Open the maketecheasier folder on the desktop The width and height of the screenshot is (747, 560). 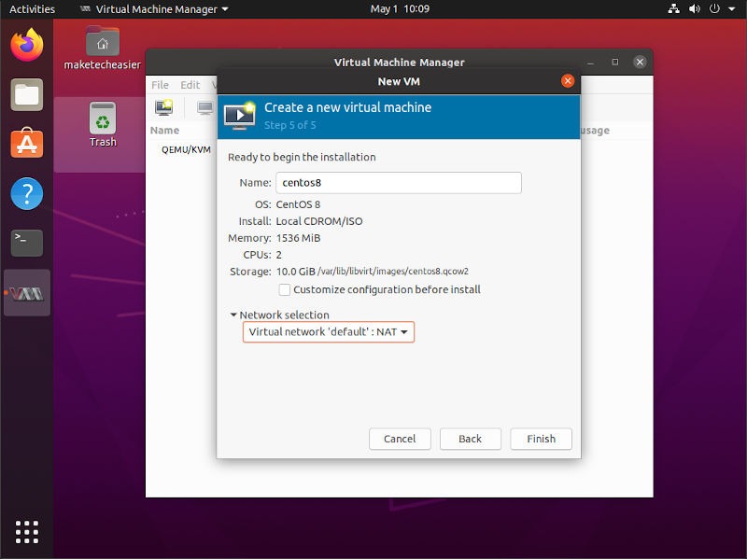point(103,44)
